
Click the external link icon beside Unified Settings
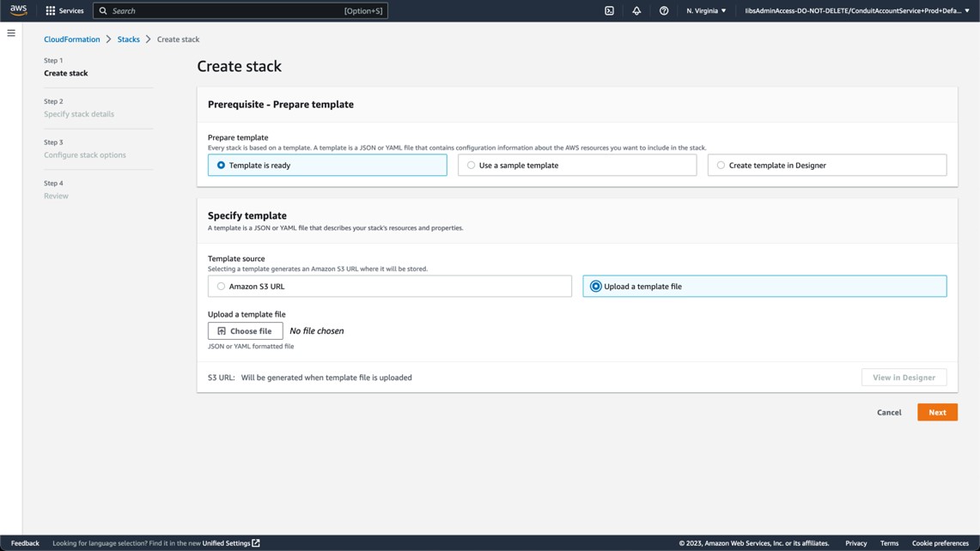256,543
